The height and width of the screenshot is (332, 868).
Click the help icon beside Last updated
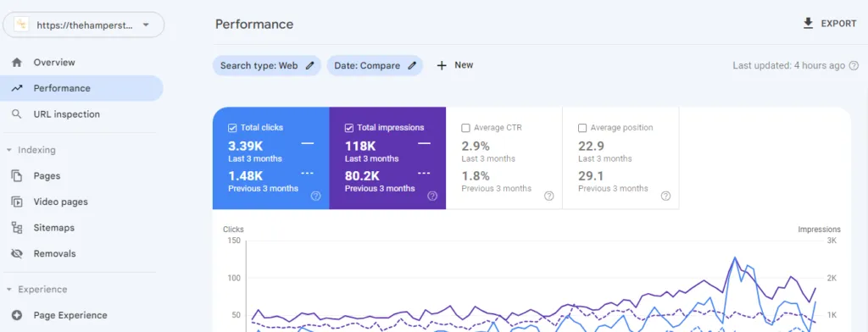click(x=854, y=66)
